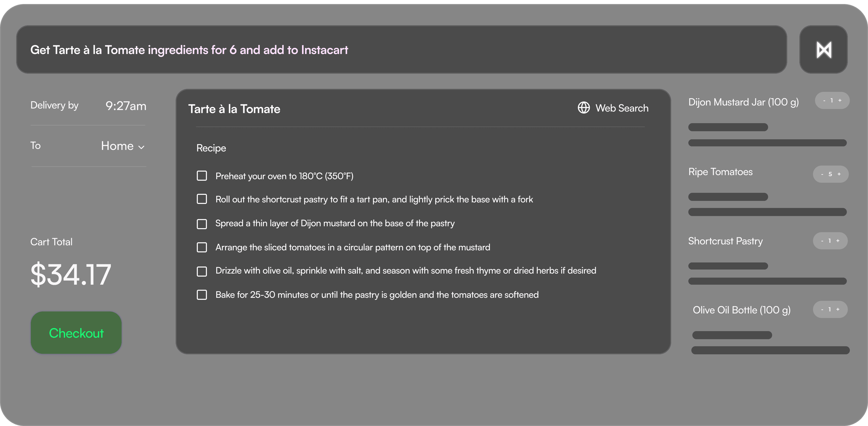The image size is (868, 426).
Task: Decrease Ripe Tomatoes quantity
Action: pyautogui.click(x=822, y=174)
